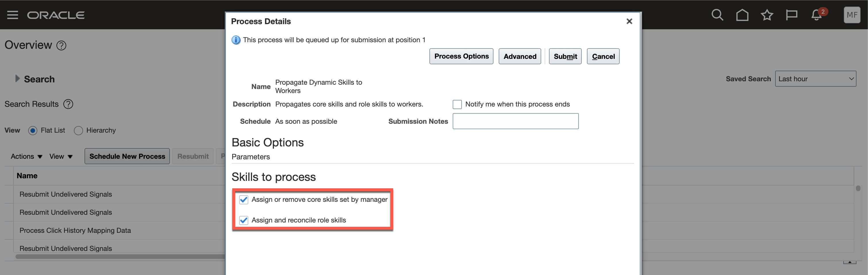Click the Search Results help icon

[68, 104]
